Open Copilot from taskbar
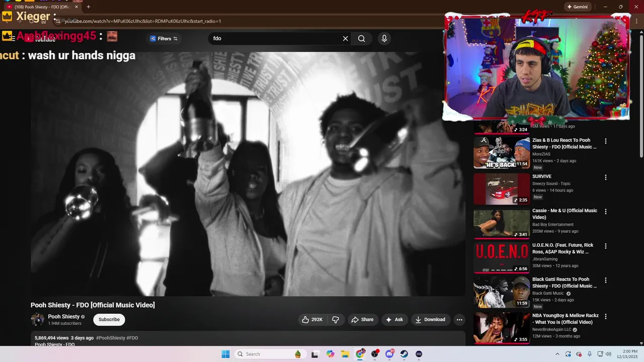The height and width of the screenshot is (362, 644). (x=330, y=354)
